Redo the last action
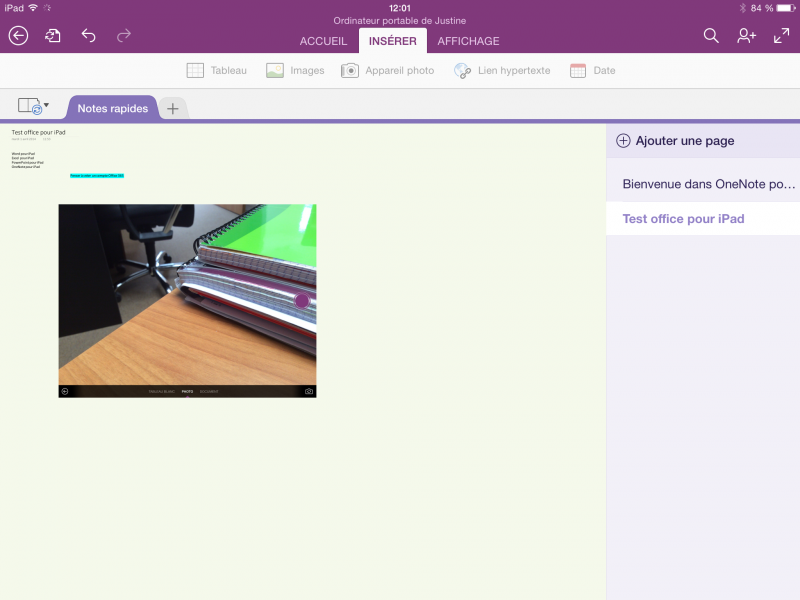 [123, 36]
